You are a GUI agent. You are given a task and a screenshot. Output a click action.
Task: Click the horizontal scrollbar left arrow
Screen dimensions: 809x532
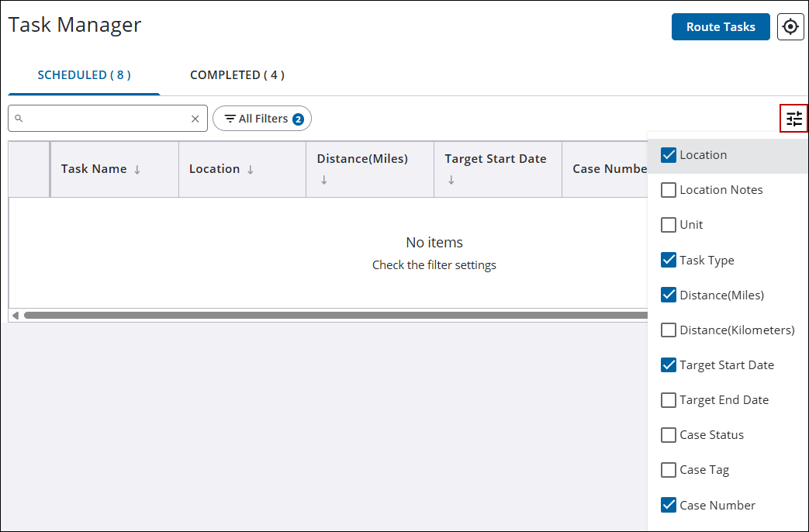[14, 316]
